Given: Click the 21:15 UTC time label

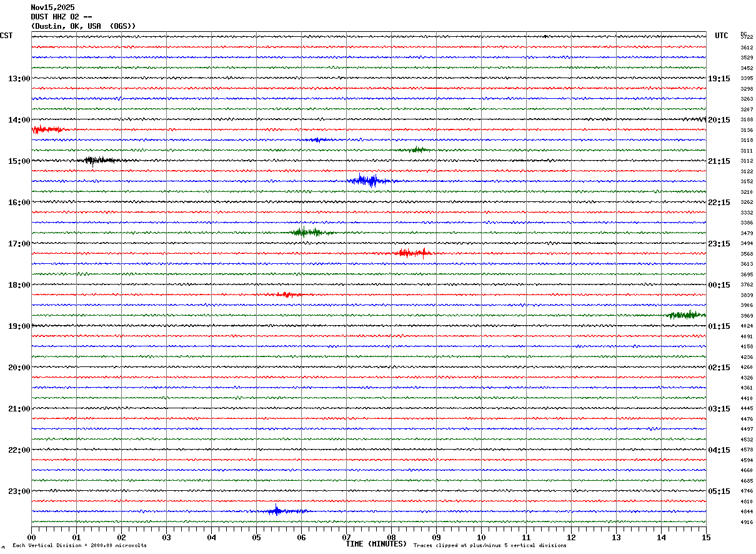Looking at the screenshot, I should pos(719,161).
